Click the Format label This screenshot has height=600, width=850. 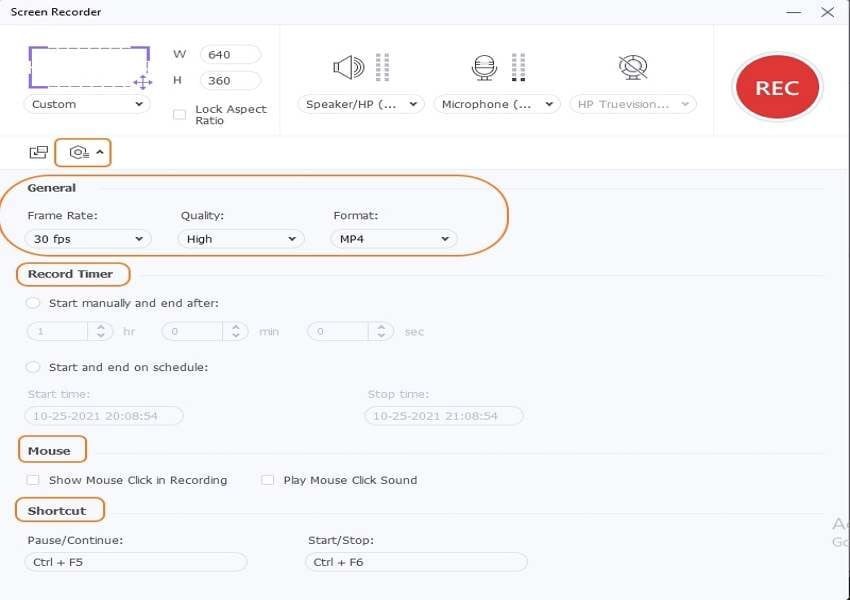point(356,215)
